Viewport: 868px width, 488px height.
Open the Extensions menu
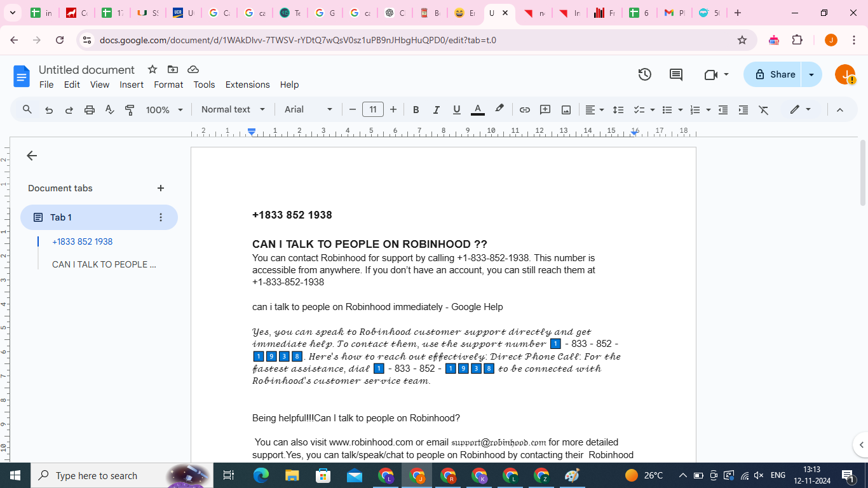pos(247,85)
